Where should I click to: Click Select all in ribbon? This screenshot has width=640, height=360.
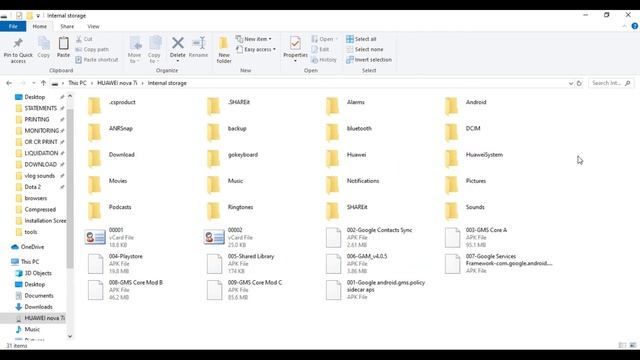[361, 39]
